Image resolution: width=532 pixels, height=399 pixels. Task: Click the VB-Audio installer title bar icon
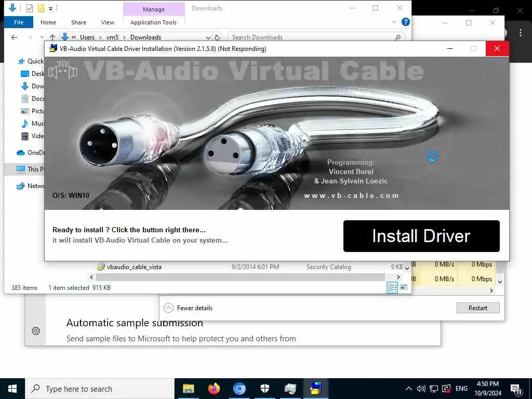[x=54, y=48]
